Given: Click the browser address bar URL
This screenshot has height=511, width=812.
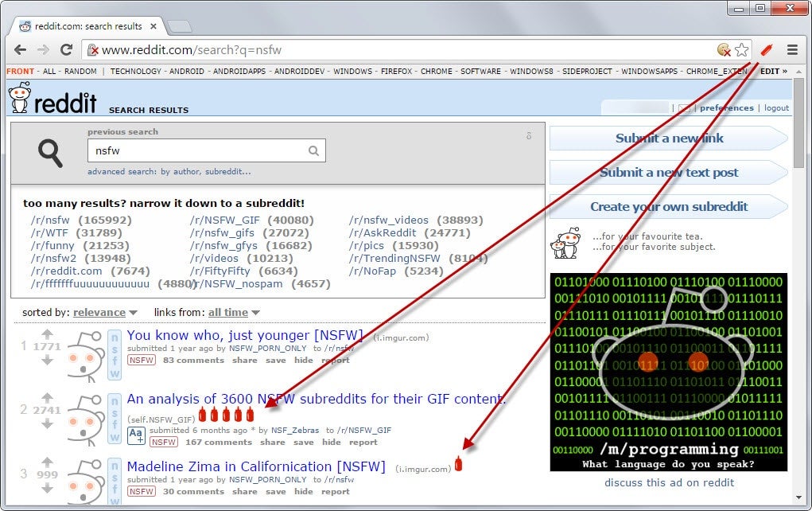Looking at the screenshot, I should pyautogui.click(x=192, y=50).
